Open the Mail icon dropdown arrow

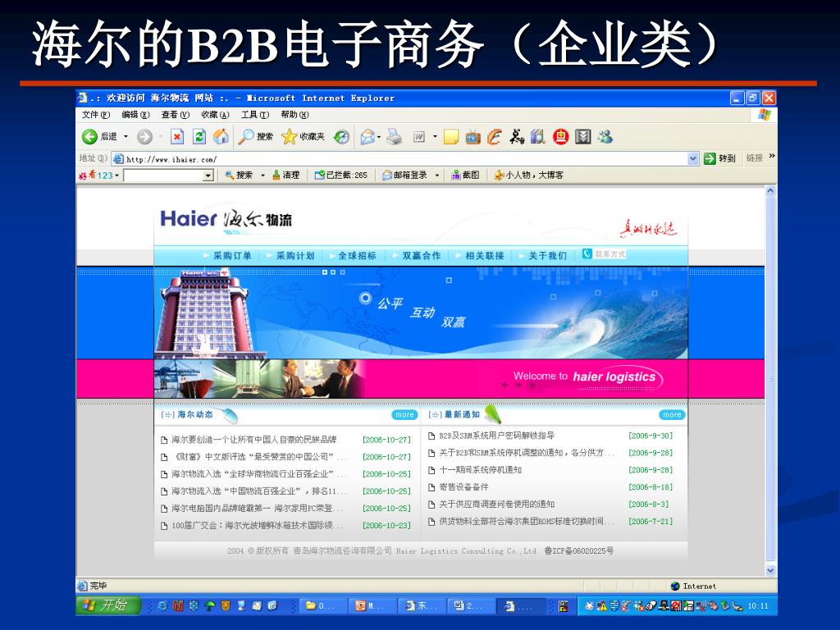[379, 137]
